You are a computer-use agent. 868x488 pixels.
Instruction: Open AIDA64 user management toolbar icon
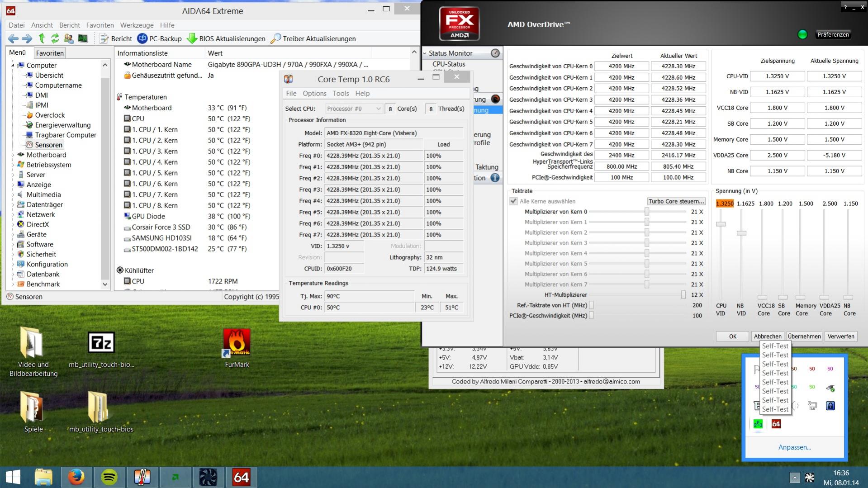[x=69, y=39]
